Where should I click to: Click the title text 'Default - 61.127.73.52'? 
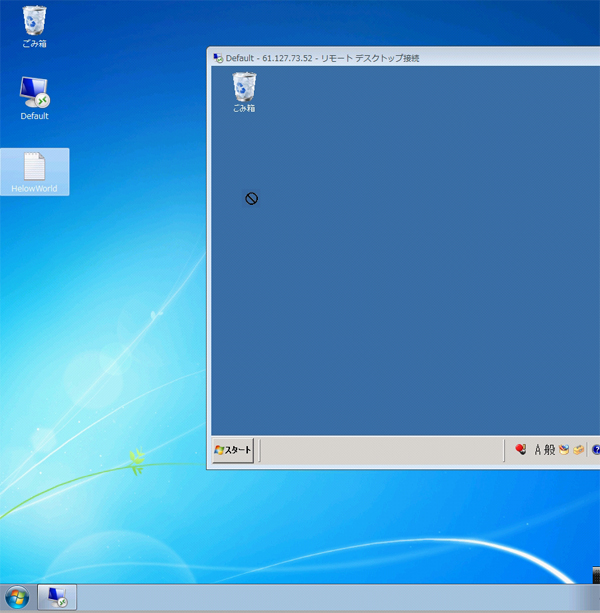tap(269, 58)
